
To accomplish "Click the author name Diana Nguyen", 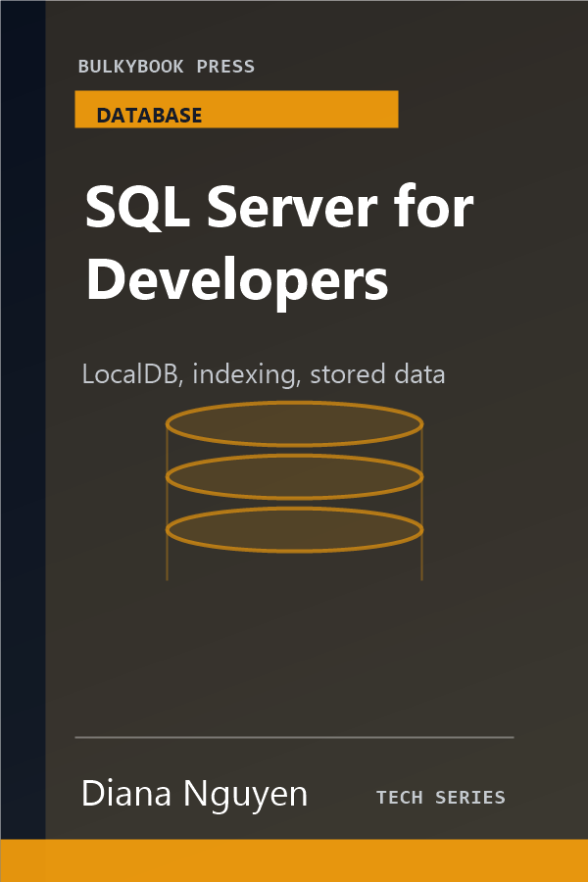I will tap(194, 794).
